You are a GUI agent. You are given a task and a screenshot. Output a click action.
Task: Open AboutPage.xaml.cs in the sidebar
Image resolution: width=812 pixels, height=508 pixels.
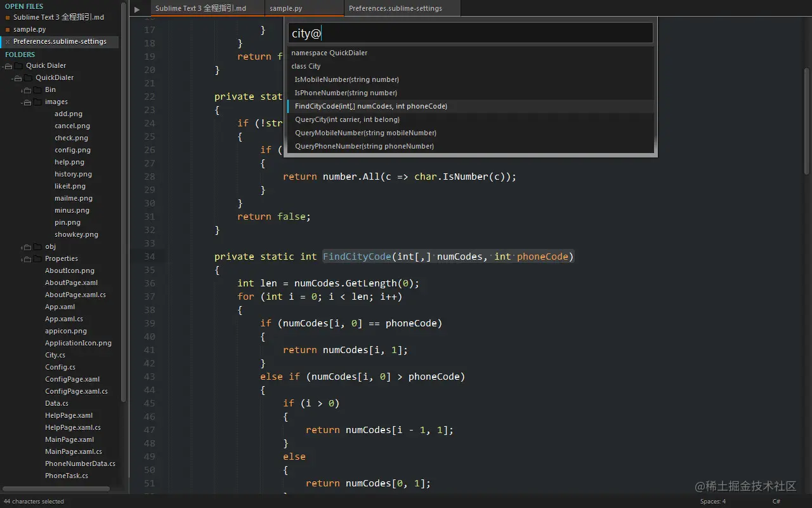(x=75, y=295)
